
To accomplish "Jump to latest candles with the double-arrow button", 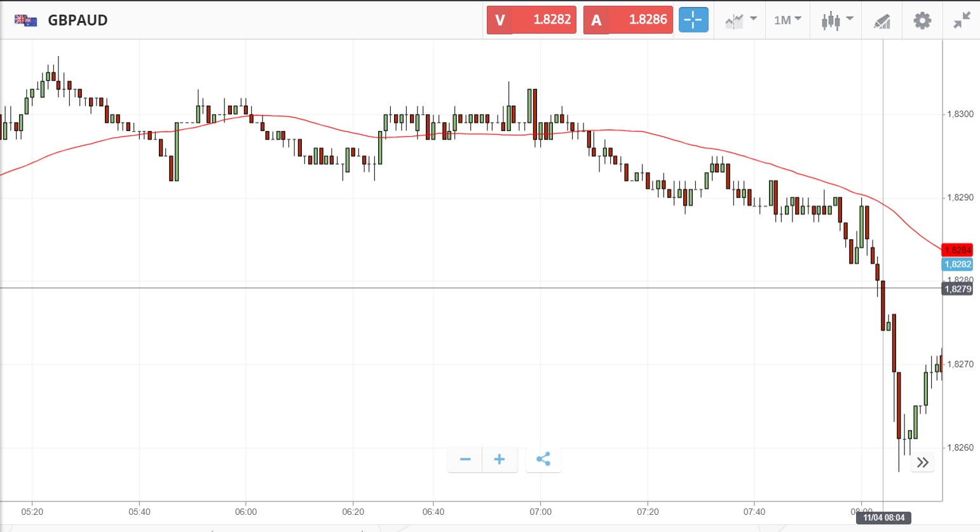I will pyautogui.click(x=923, y=462).
